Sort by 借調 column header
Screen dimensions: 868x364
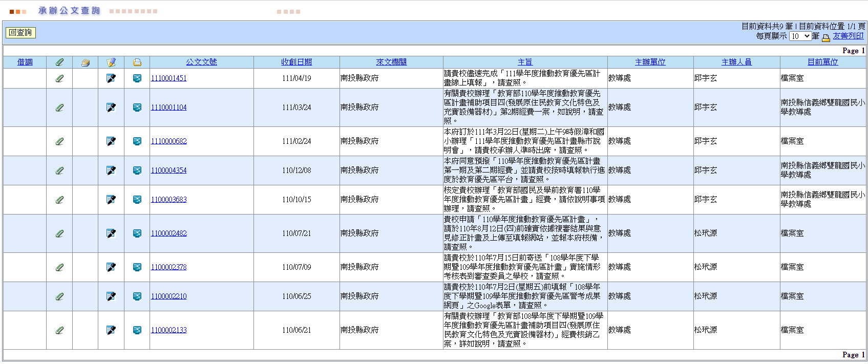pos(25,62)
